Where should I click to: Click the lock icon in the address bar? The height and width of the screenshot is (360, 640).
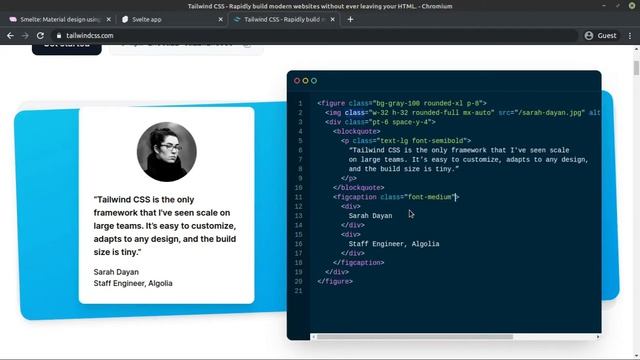point(59,36)
